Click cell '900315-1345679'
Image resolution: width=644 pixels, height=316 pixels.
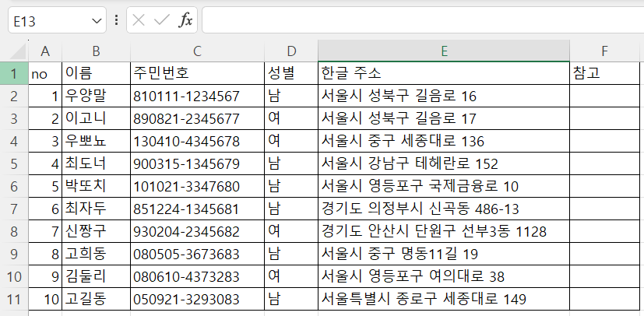[198, 163]
